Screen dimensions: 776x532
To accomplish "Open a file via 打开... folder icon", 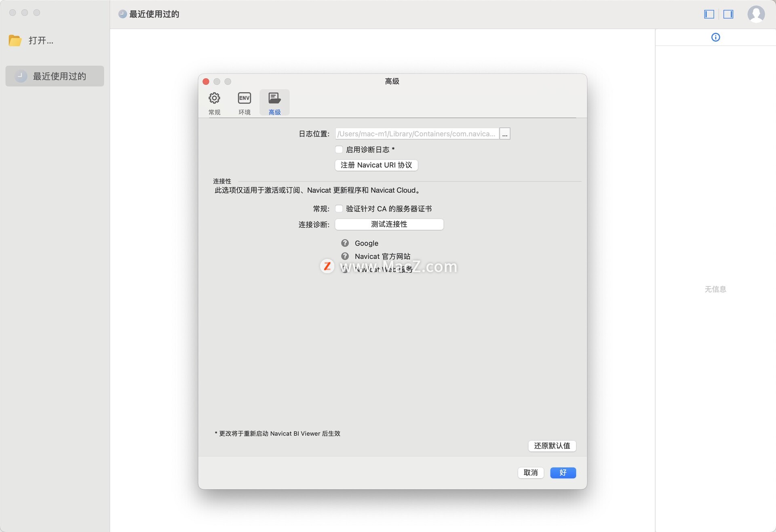I will [x=15, y=40].
